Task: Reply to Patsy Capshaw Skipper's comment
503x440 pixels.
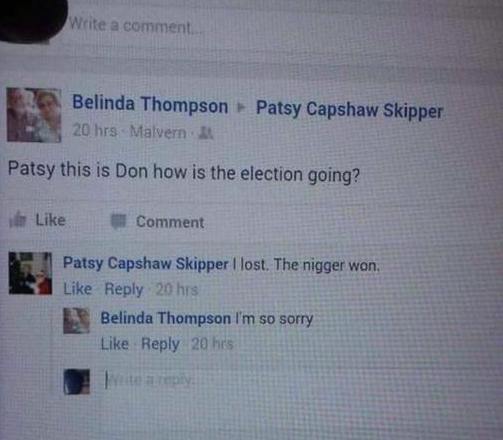Action: (x=124, y=289)
